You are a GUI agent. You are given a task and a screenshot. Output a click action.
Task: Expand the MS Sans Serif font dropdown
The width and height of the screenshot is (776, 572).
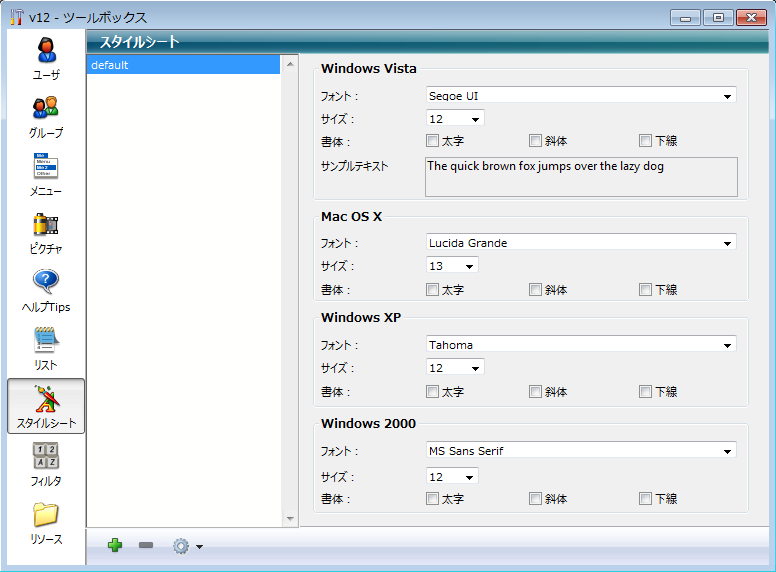(581, 451)
